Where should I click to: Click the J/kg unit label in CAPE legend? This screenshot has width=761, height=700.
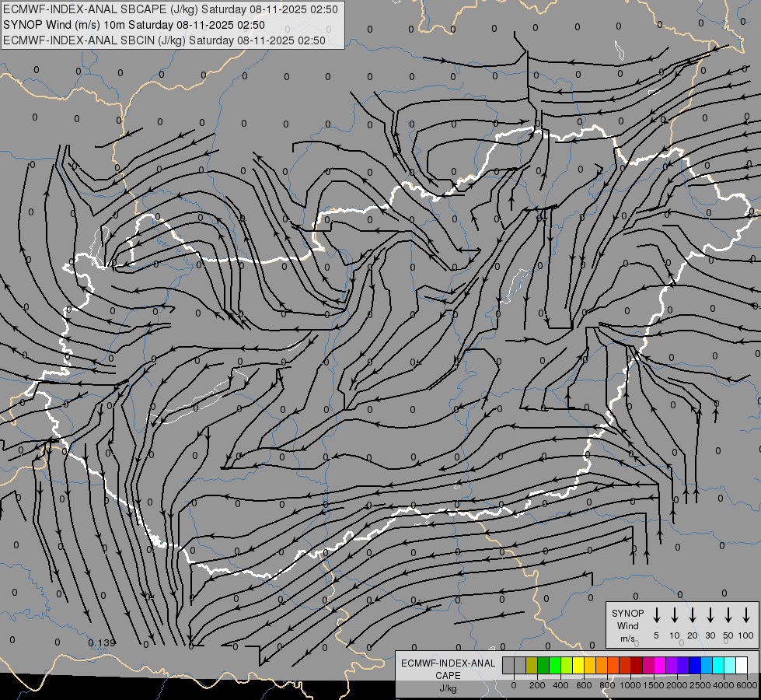(x=448, y=688)
